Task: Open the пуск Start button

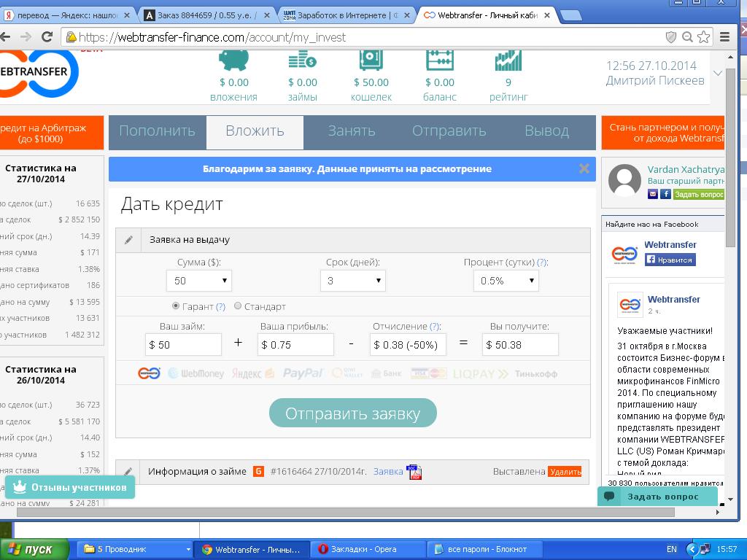Action: [34, 549]
